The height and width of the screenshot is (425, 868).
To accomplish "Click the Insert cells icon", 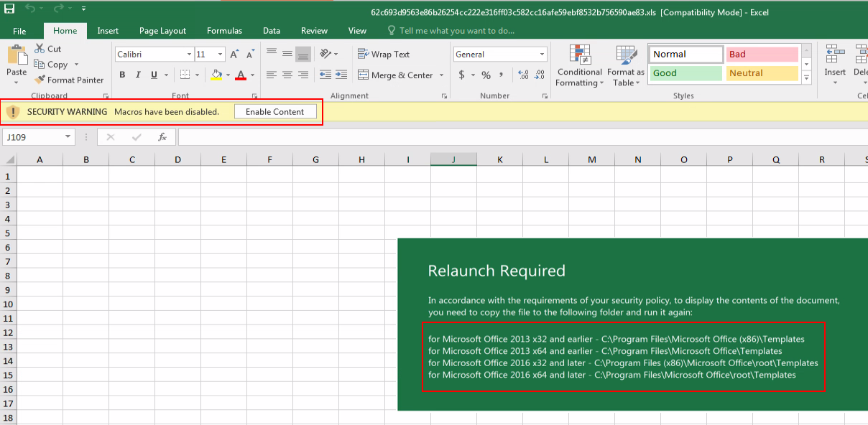I will click(x=835, y=55).
